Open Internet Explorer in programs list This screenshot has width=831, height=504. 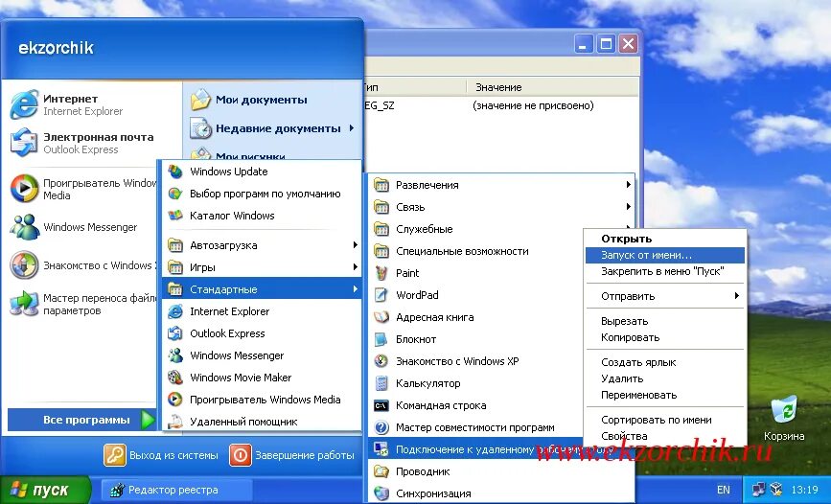[262, 311]
